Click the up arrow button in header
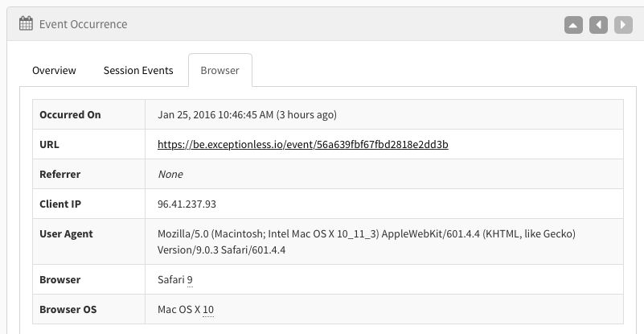Screen dimensions: 644x334 click(572, 25)
